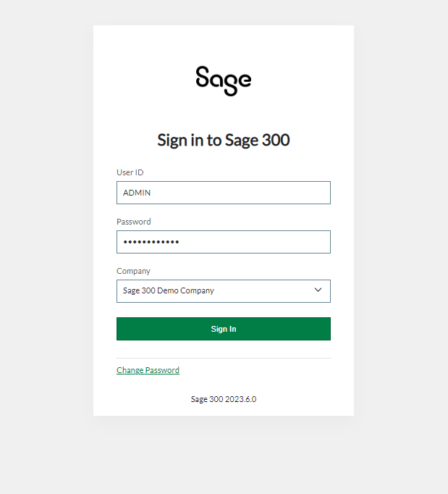Select the Sage 300 Demo Company text
448x494 pixels.
(169, 290)
